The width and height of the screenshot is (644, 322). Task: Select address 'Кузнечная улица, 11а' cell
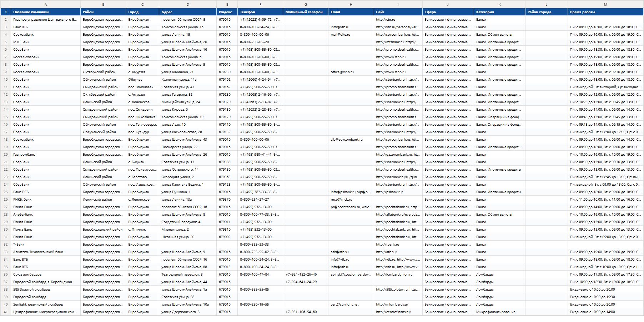188,80
